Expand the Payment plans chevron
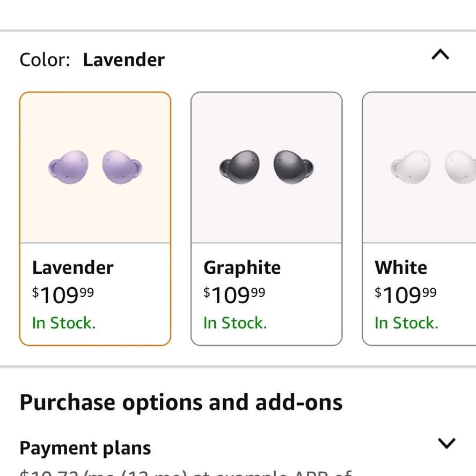This screenshot has height=476, width=476. coord(446,443)
